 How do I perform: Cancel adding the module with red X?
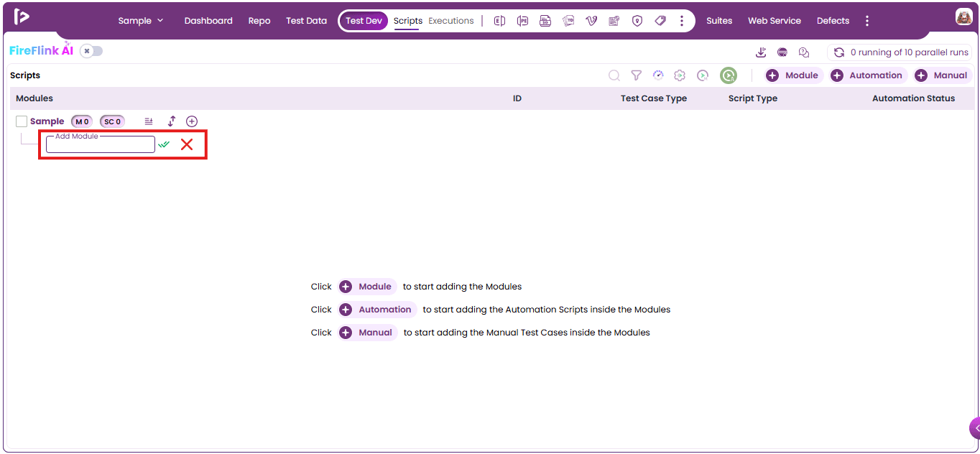[187, 144]
